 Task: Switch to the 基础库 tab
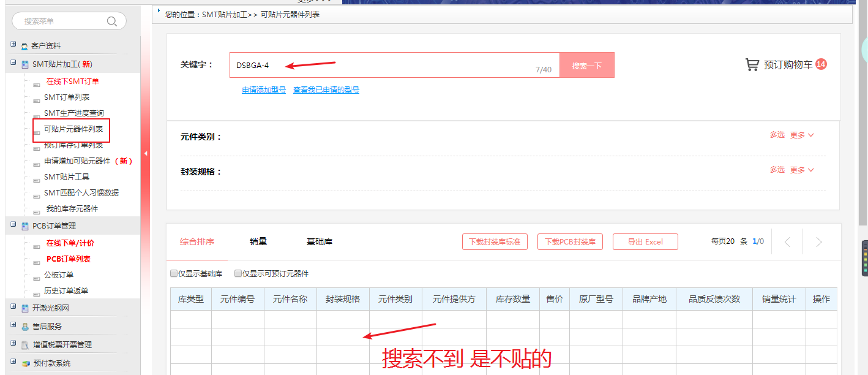(319, 241)
